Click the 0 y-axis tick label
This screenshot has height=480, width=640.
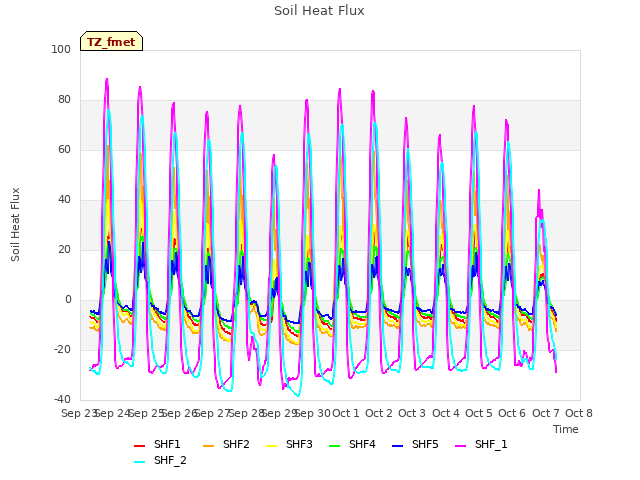coord(68,300)
